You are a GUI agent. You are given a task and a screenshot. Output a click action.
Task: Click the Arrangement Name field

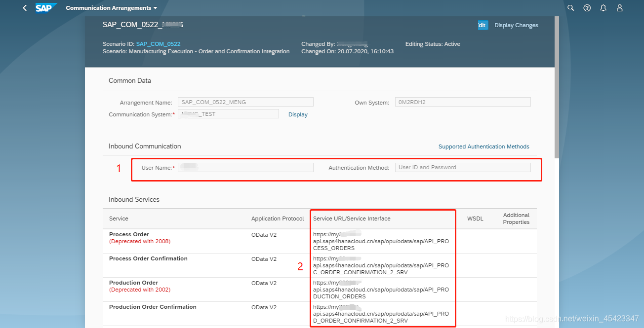click(245, 102)
